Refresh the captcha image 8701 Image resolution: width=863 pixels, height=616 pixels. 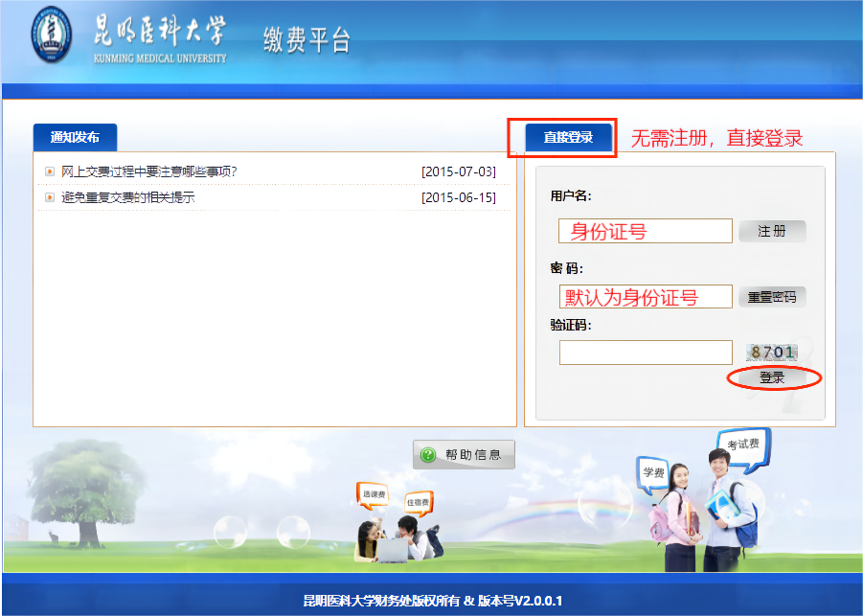point(772,352)
